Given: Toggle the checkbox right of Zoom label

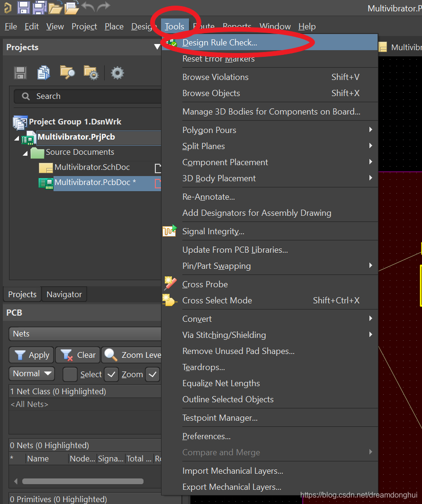Looking at the screenshot, I should click(153, 374).
